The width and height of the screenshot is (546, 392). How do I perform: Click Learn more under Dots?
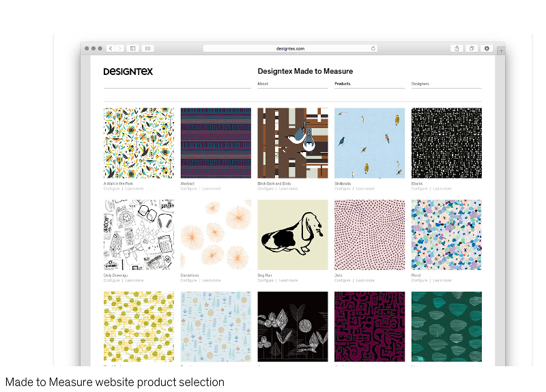click(x=365, y=280)
